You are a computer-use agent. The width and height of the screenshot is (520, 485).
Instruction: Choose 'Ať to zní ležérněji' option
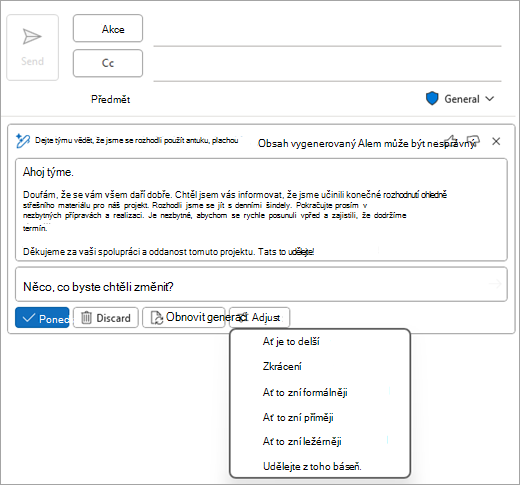click(x=302, y=442)
